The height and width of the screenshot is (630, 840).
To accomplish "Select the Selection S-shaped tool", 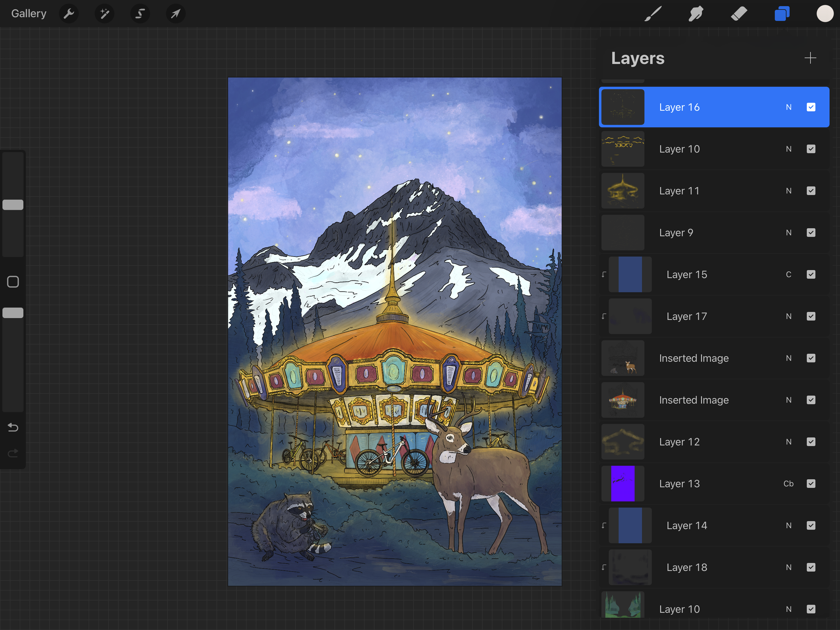I will coord(140,14).
